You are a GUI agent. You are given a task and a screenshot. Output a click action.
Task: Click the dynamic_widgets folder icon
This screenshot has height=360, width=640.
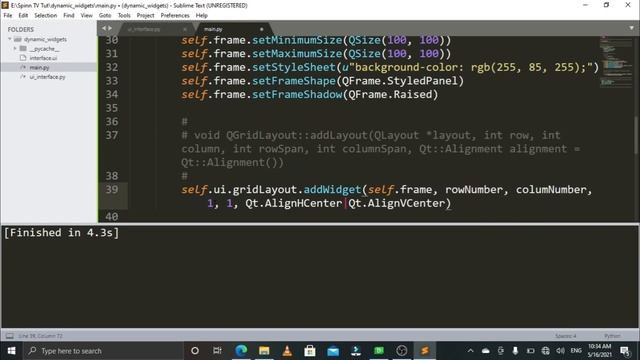18,39
